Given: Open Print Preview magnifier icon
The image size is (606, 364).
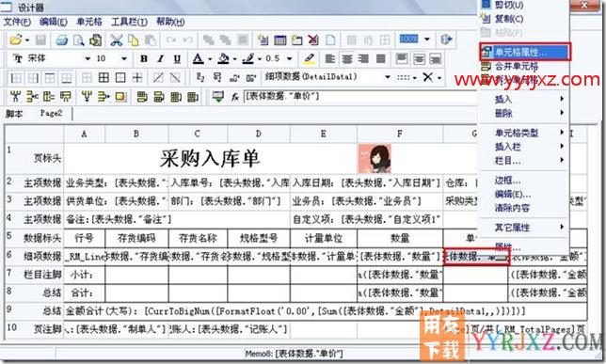Looking at the screenshot, I should point(78,40).
